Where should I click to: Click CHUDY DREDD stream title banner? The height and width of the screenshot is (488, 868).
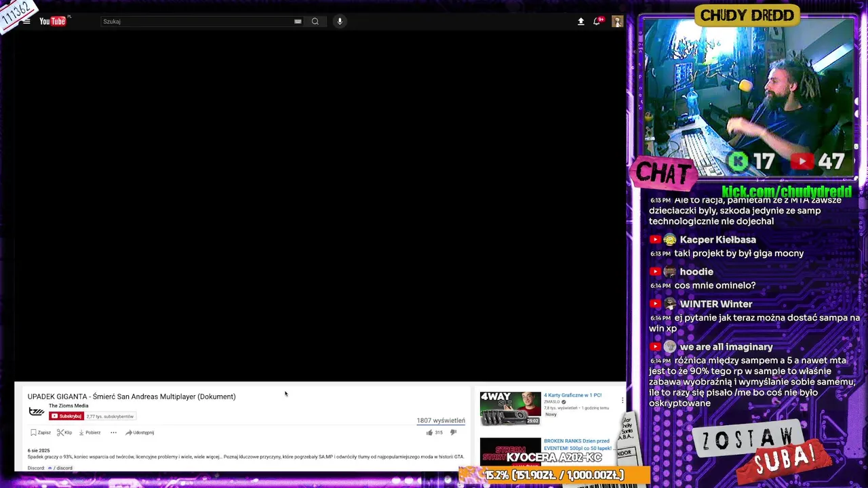pos(747,15)
